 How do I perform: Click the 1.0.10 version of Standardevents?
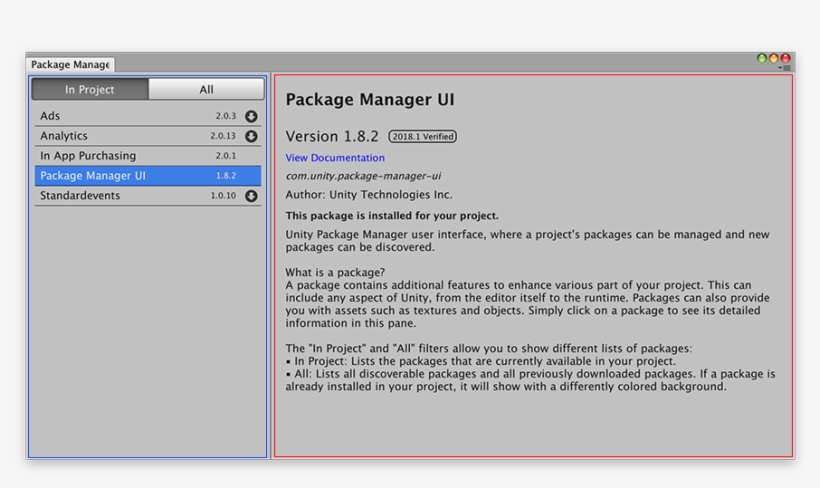223,196
